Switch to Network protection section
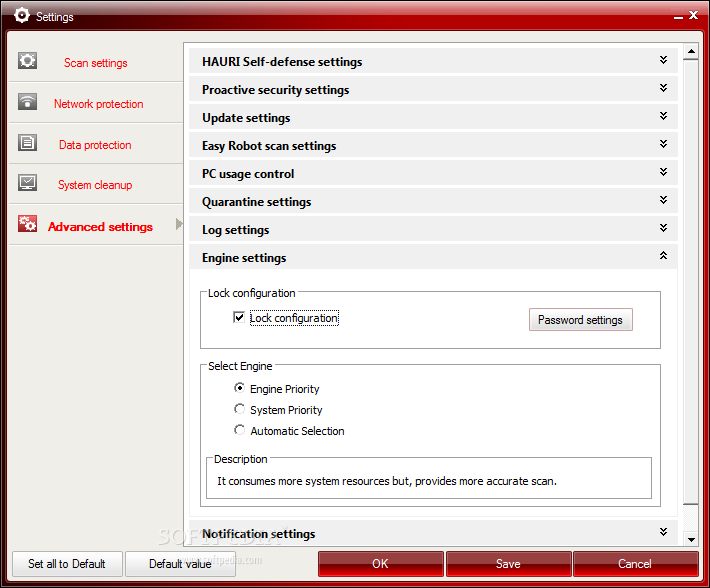 point(98,104)
